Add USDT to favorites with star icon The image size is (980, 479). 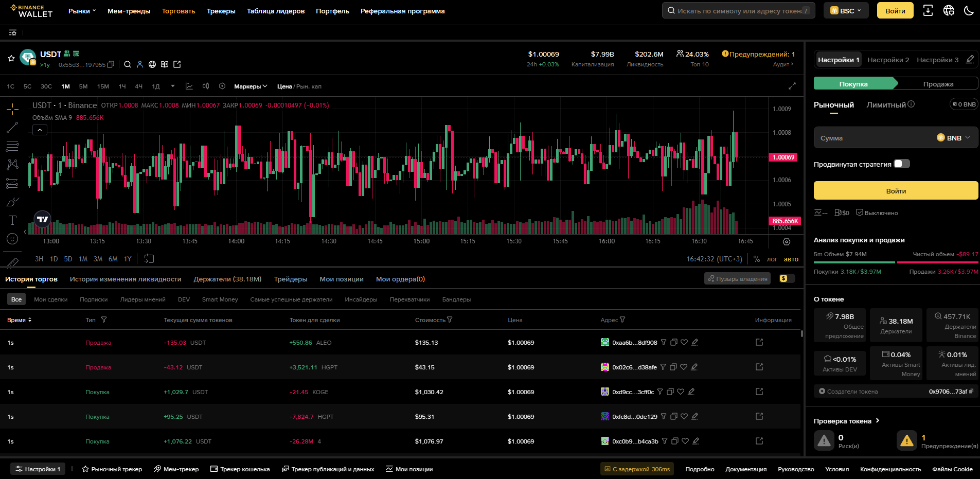[11, 59]
